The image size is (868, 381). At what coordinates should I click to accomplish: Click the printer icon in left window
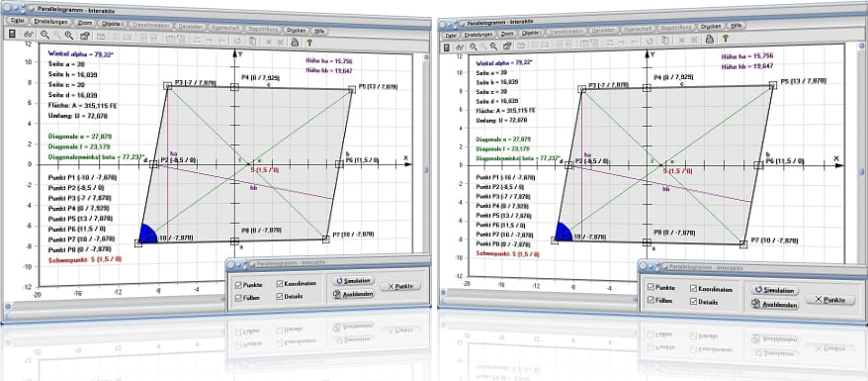tap(295, 42)
